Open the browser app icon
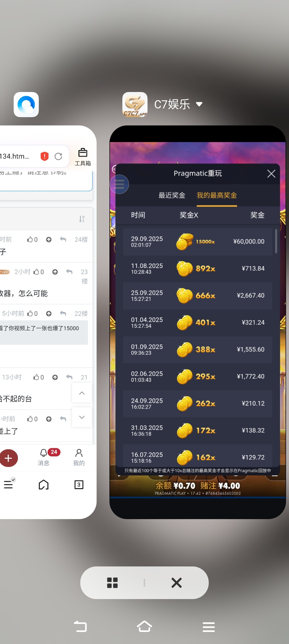 (x=26, y=105)
